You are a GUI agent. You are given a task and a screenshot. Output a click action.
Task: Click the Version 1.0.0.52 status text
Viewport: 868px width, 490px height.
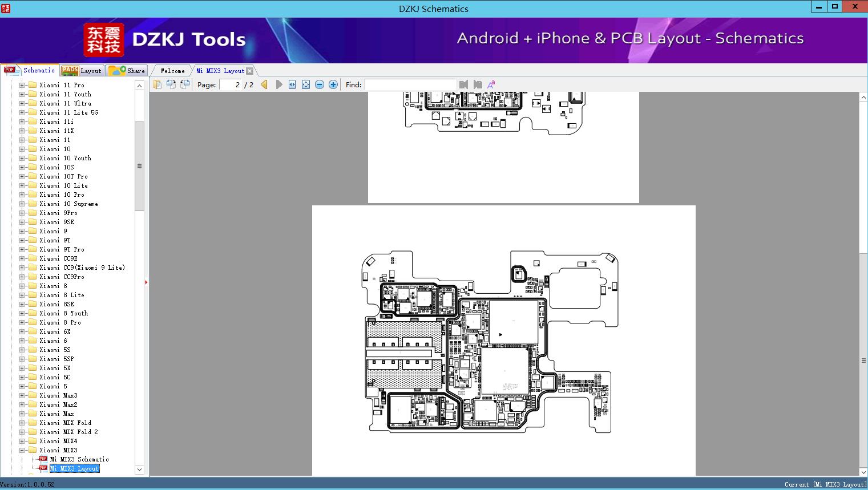pos(27,484)
